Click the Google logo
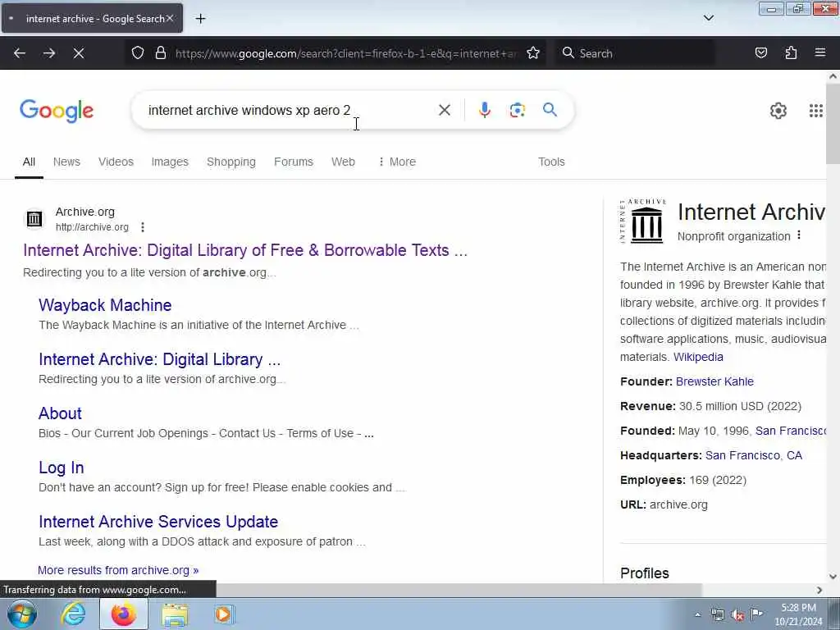The height and width of the screenshot is (630, 840). [57, 111]
